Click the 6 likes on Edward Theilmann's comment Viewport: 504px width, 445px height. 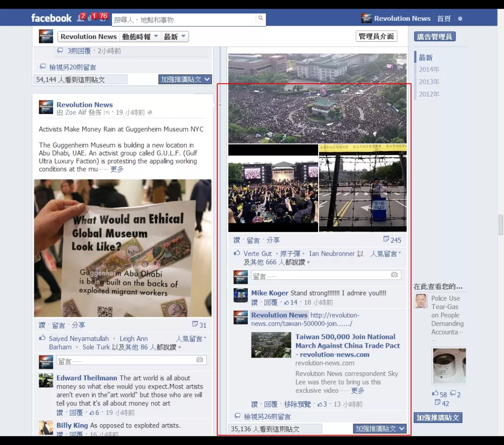click(94, 413)
